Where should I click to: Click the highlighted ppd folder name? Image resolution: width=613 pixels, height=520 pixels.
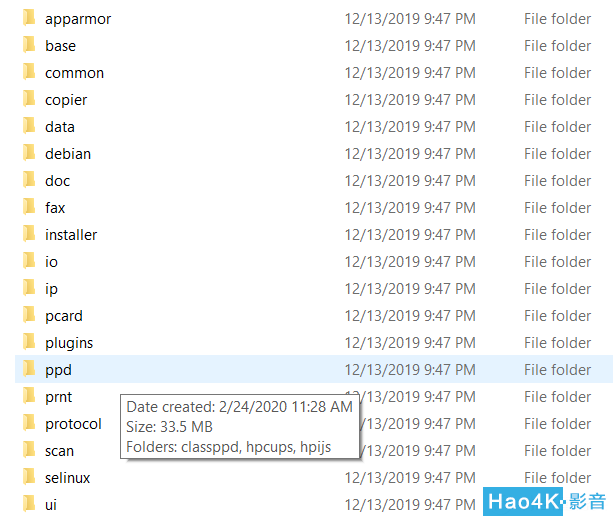[58, 370]
